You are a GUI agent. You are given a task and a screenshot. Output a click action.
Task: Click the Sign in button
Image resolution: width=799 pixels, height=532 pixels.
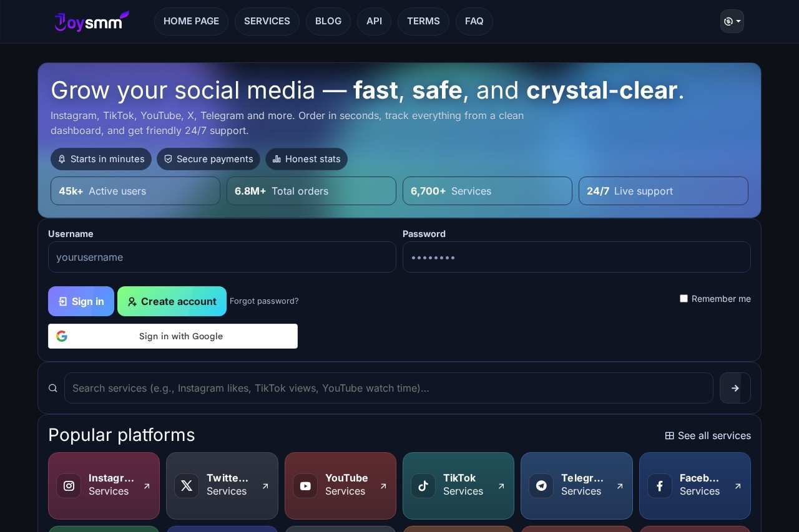(81, 301)
